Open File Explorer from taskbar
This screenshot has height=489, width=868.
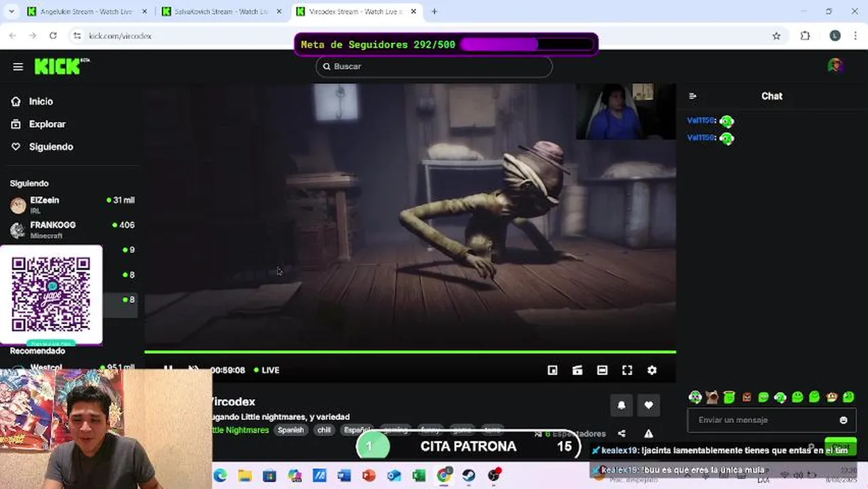pyautogui.click(x=245, y=475)
